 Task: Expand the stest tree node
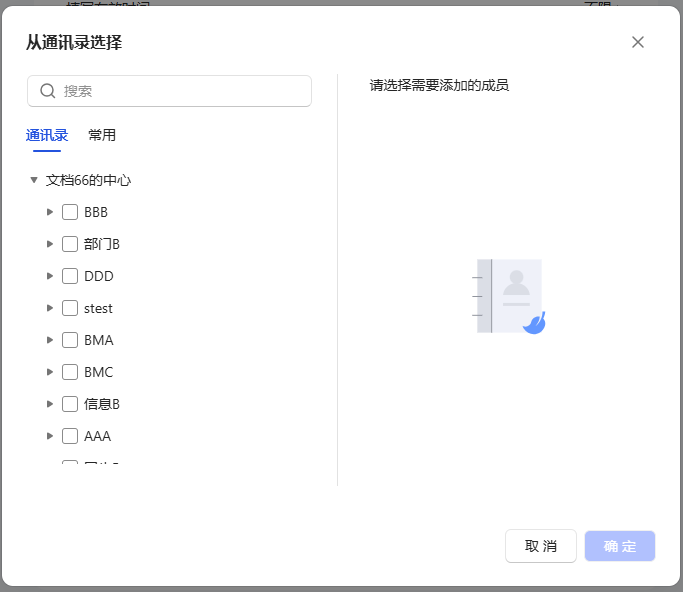50,308
